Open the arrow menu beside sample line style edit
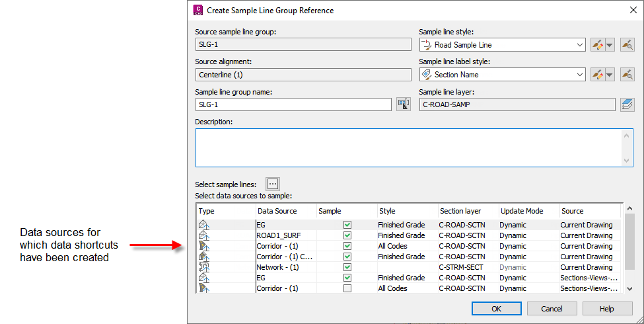The height and width of the screenshot is (324, 644). point(610,45)
